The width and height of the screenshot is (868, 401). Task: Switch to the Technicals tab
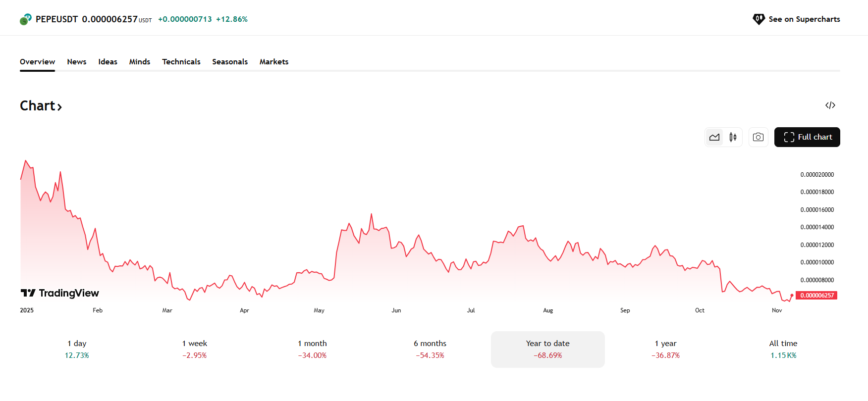pos(181,62)
